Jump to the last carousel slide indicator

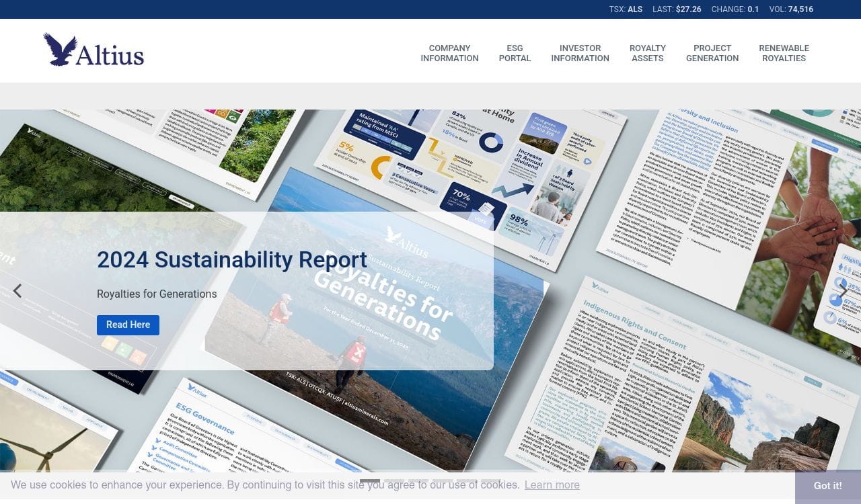point(490,481)
